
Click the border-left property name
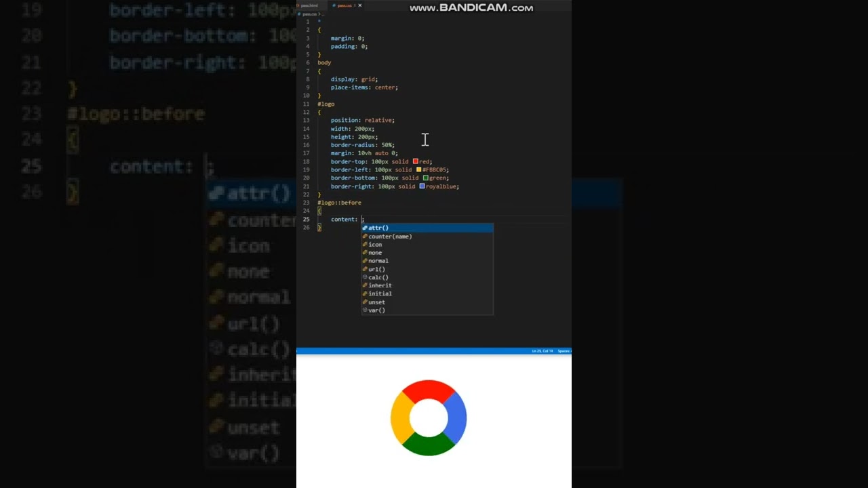[x=351, y=169]
